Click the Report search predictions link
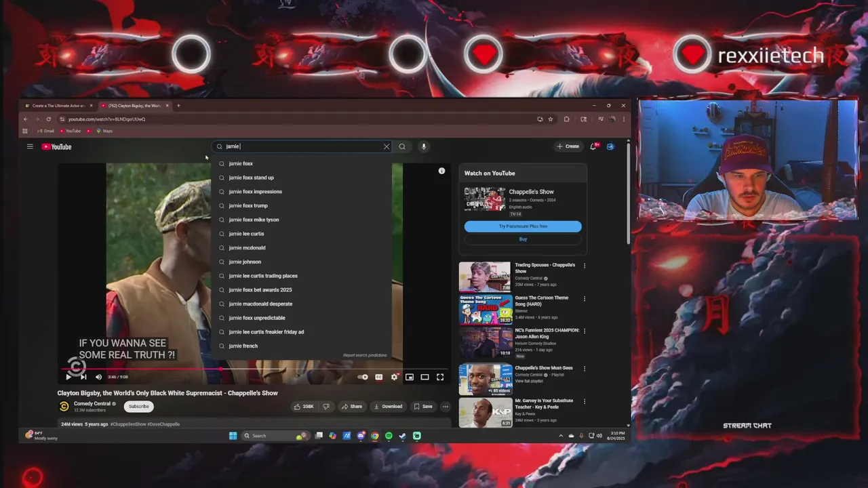This screenshot has height=488, width=868. click(x=365, y=355)
